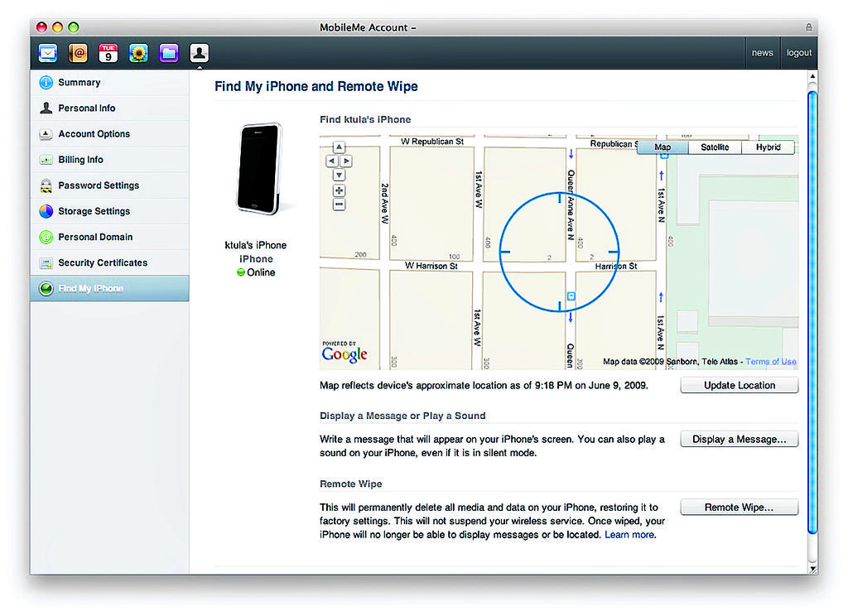This screenshot has width=848, height=616.
Task: Click the Security Certificates icon
Action: (x=46, y=262)
